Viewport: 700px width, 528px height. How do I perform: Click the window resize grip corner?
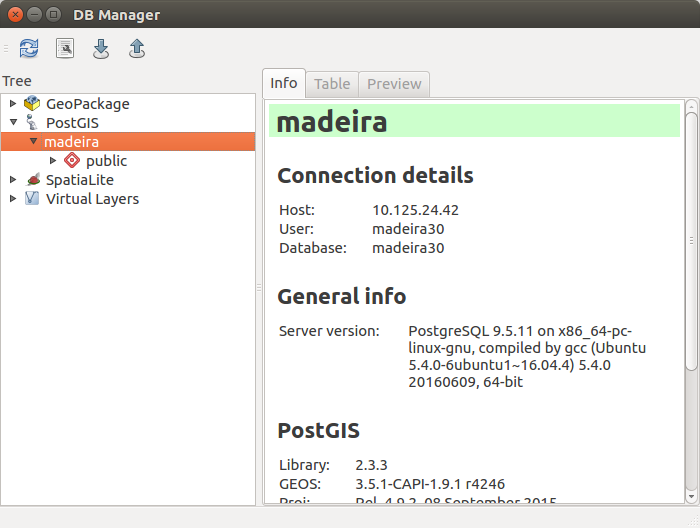click(x=693, y=521)
